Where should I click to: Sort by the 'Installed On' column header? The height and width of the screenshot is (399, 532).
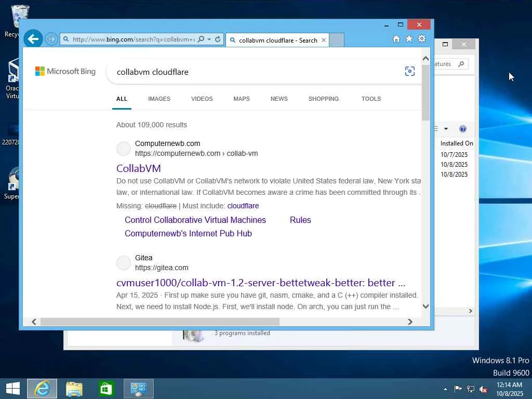(x=456, y=143)
